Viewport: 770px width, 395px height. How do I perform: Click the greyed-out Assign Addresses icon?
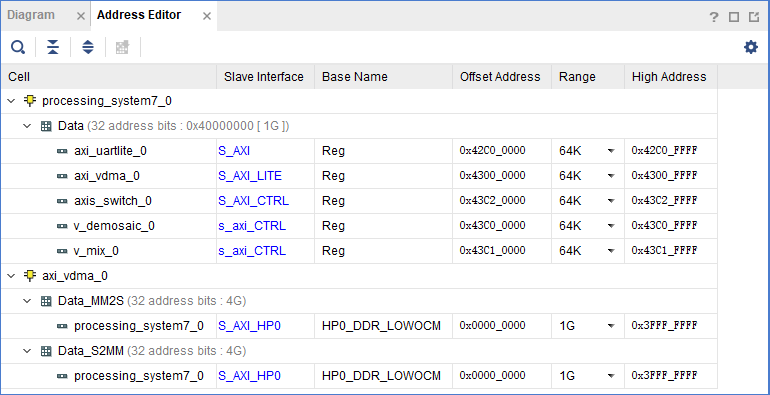coord(122,47)
